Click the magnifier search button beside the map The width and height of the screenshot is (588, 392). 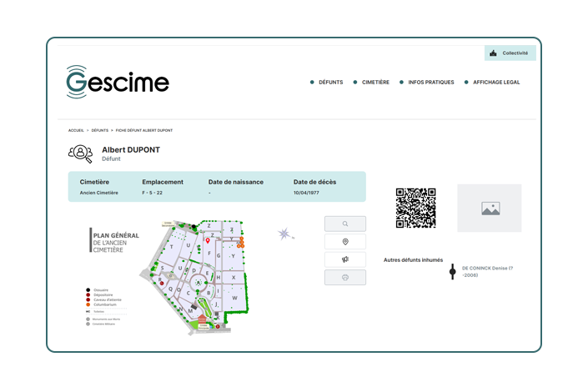pos(344,224)
